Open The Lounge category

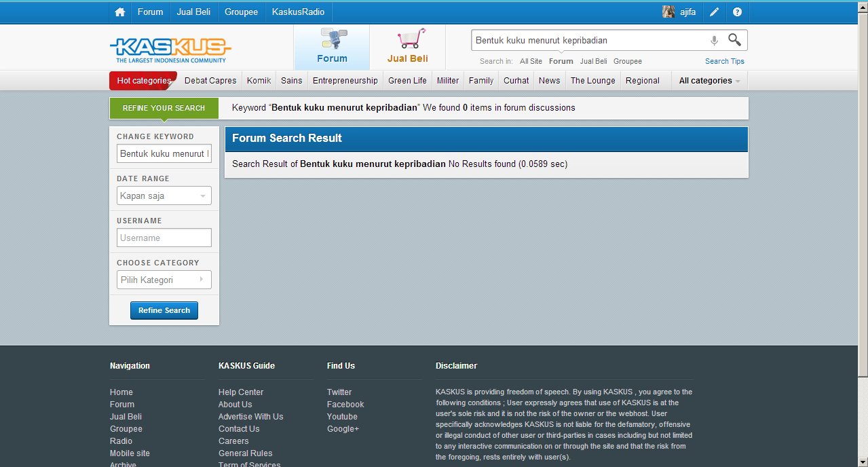click(592, 81)
